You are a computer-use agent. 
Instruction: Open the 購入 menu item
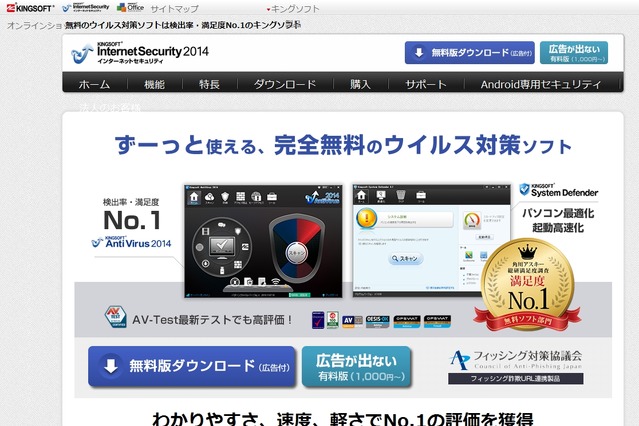point(360,84)
